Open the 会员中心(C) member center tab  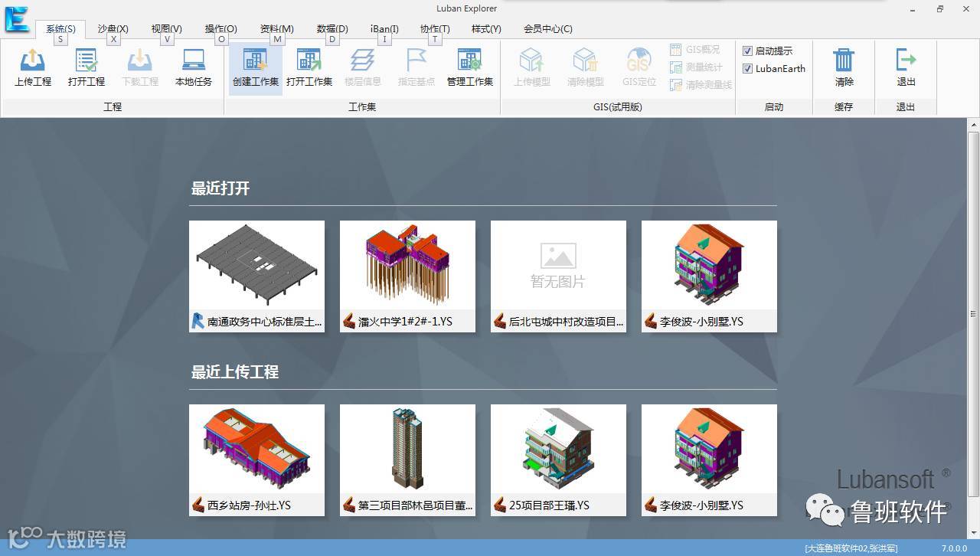[x=548, y=29]
